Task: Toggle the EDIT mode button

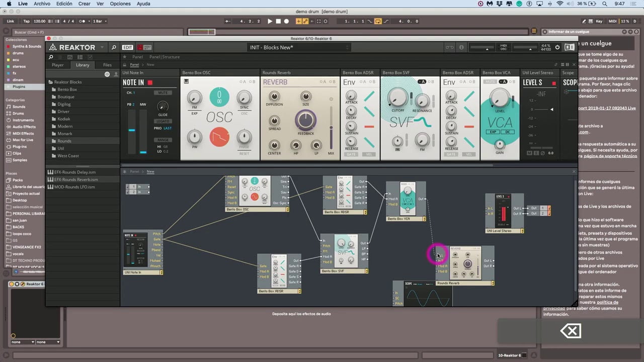Action: 128,47
